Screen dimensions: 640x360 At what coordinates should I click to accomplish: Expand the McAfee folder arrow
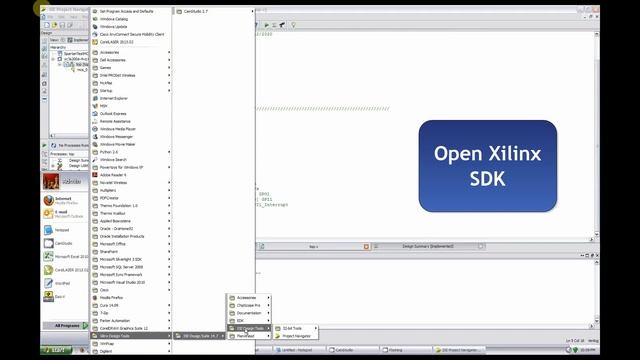click(x=169, y=83)
